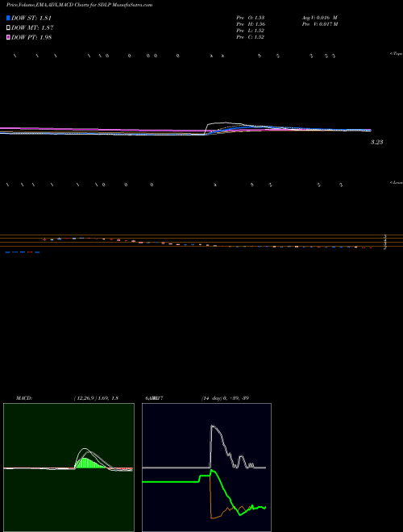403x532 pixels.
Task: Click the '<-Lows' row label
Action: pyautogui.click(x=397, y=182)
